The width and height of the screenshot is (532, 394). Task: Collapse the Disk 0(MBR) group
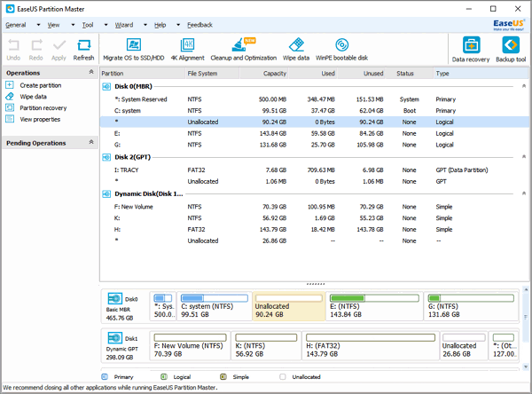[x=523, y=86]
